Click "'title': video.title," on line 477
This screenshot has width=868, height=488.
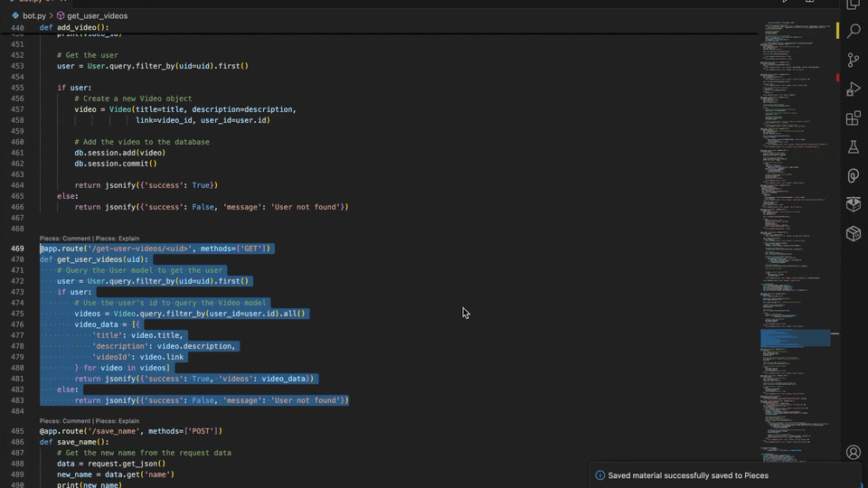click(x=137, y=335)
